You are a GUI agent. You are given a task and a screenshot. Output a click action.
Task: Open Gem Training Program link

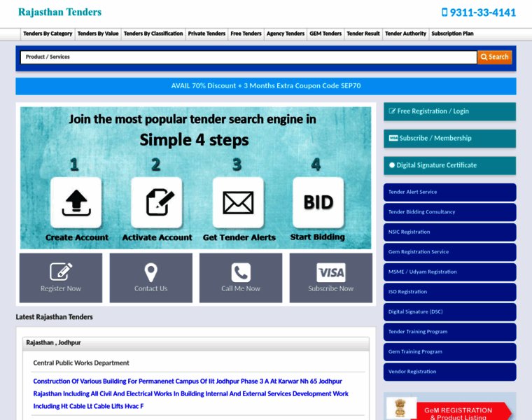click(x=450, y=352)
